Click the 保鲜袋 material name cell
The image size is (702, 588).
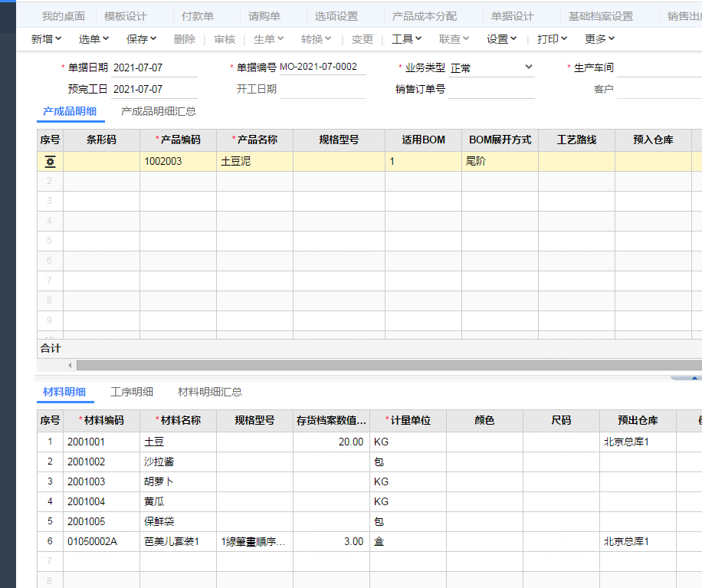(x=179, y=522)
